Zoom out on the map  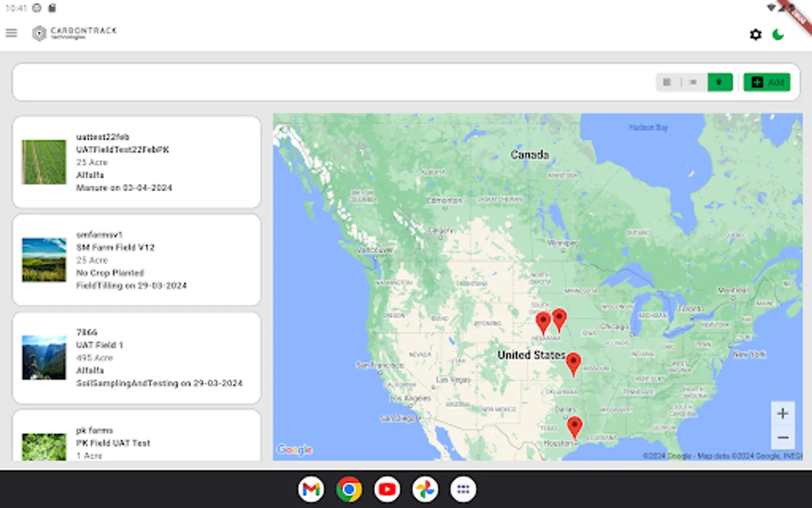click(x=783, y=437)
